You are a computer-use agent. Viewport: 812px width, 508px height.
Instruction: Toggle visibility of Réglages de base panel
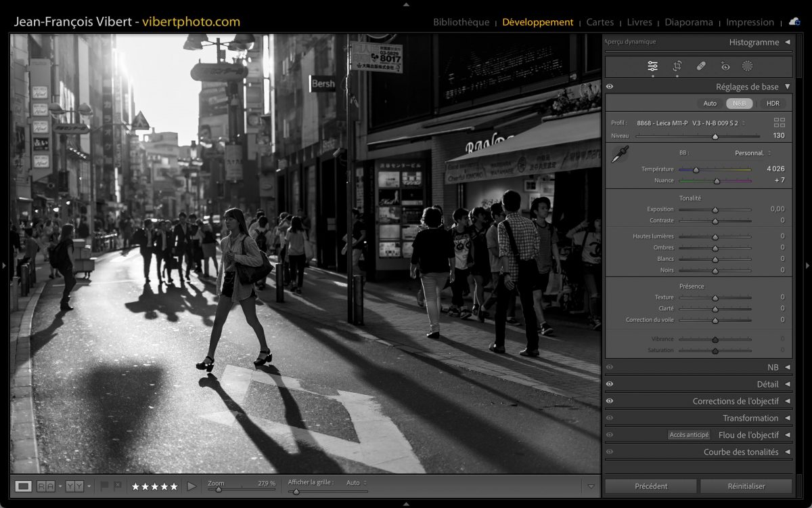[610, 87]
